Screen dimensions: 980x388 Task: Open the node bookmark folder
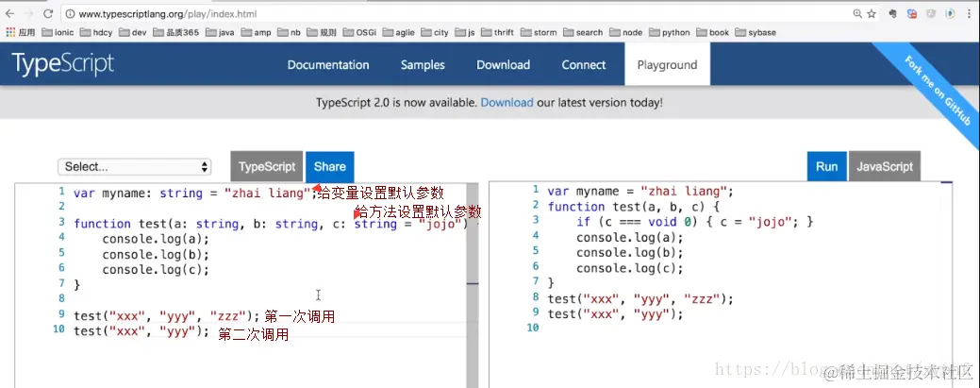626,32
